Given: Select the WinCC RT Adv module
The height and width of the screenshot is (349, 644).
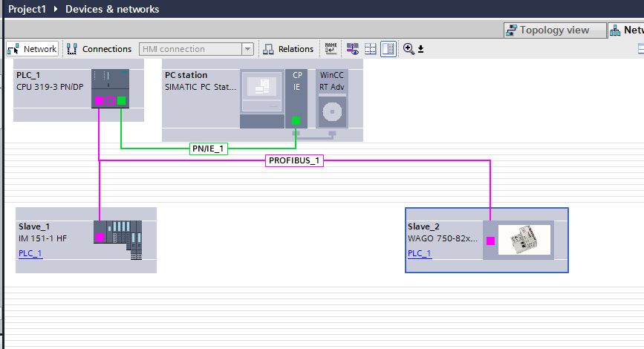Looking at the screenshot, I should pos(332,99).
